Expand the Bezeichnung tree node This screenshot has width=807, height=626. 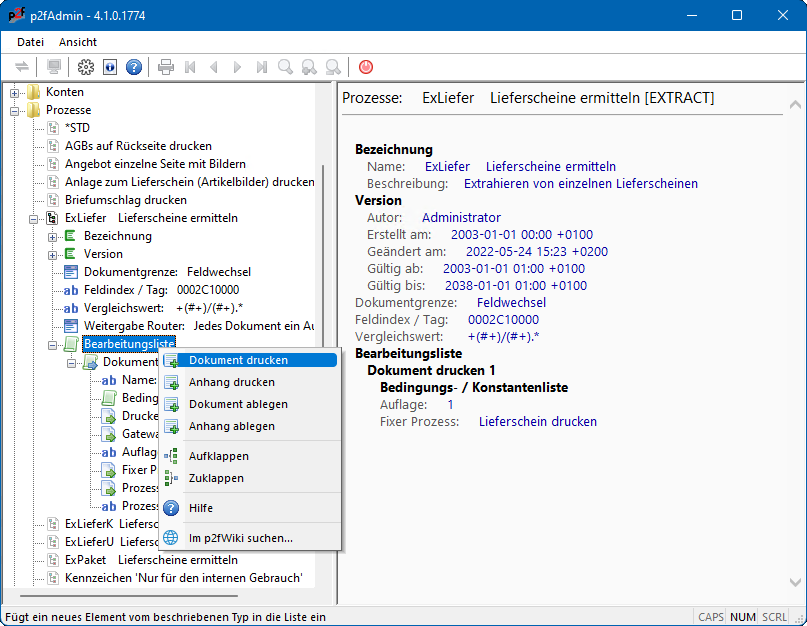(x=53, y=236)
